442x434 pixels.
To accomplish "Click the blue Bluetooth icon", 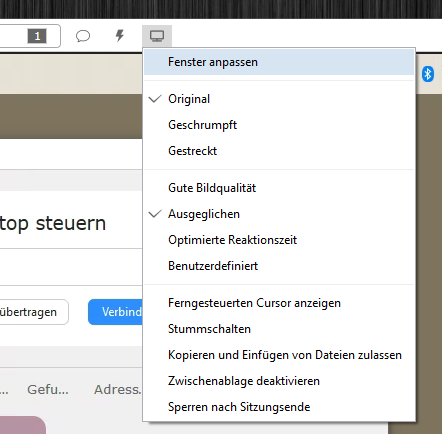I will coord(428,74).
